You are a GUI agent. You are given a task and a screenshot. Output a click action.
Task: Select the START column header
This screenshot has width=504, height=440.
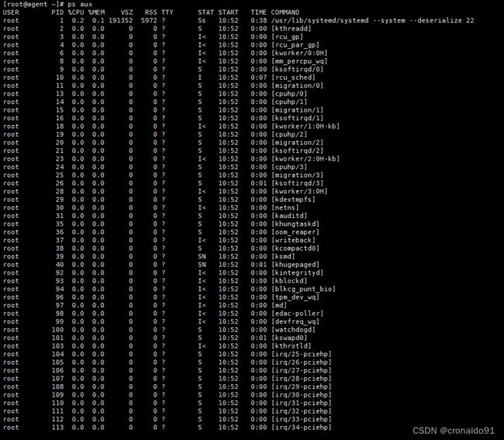(x=228, y=12)
